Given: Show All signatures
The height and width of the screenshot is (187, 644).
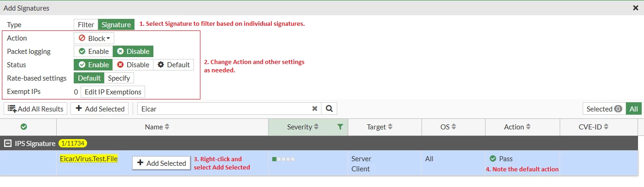Looking at the screenshot, I should [x=633, y=109].
